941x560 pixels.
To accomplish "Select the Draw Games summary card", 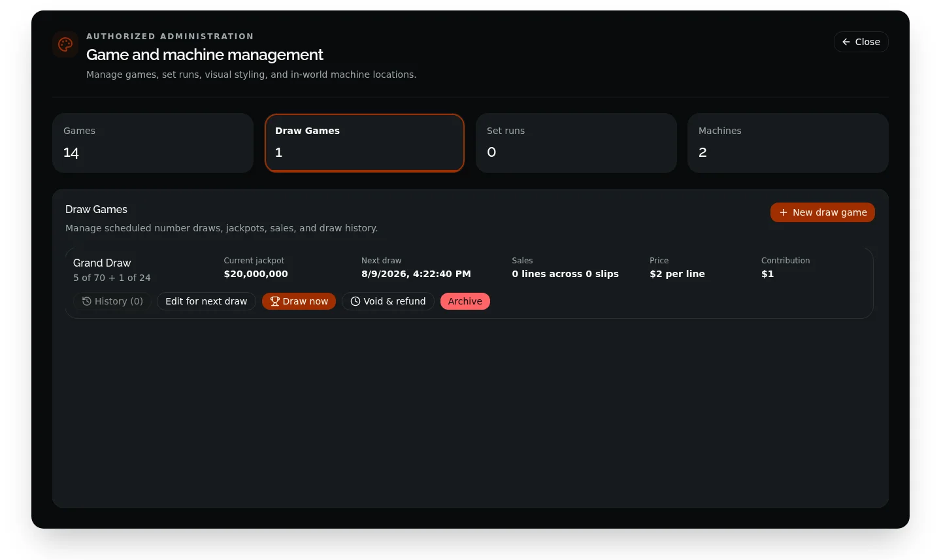I will 365,143.
